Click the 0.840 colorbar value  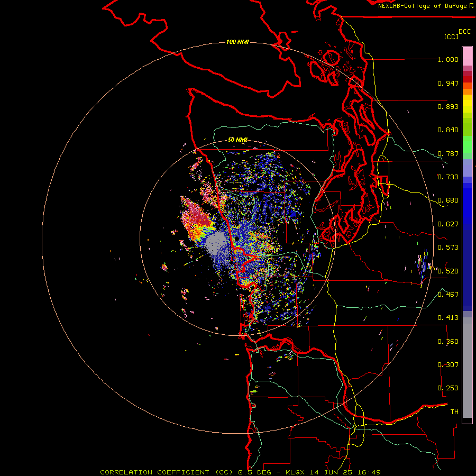pos(448,130)
